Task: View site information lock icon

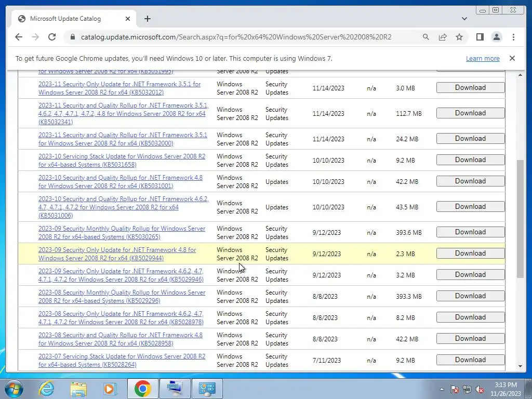Action: coord(72,37)
